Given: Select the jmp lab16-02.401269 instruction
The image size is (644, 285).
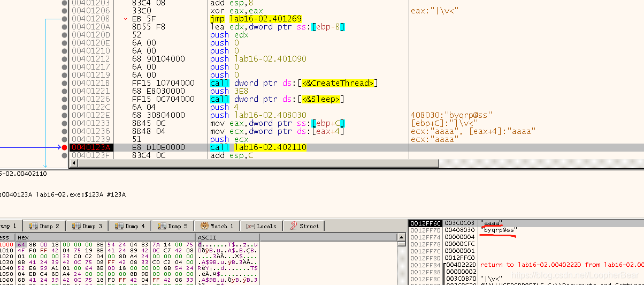Looking at the screenshot, I should (256, 19).
